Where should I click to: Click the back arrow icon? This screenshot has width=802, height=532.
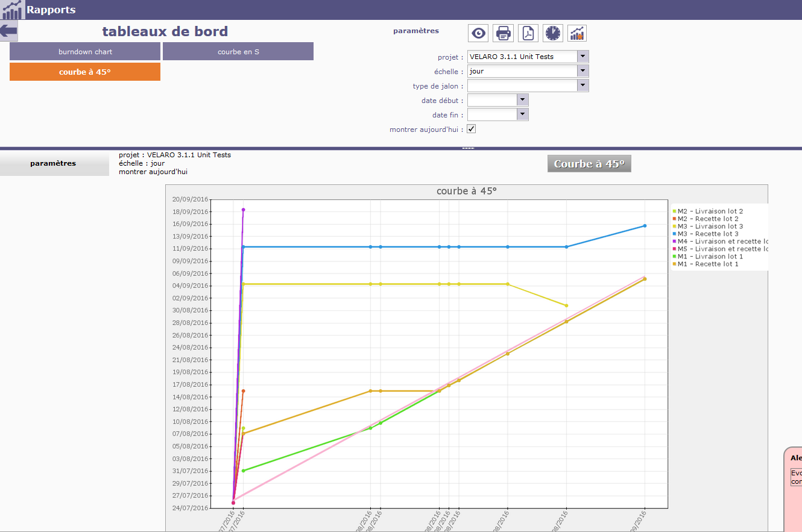pyautogui.click(x=8, y=31)
